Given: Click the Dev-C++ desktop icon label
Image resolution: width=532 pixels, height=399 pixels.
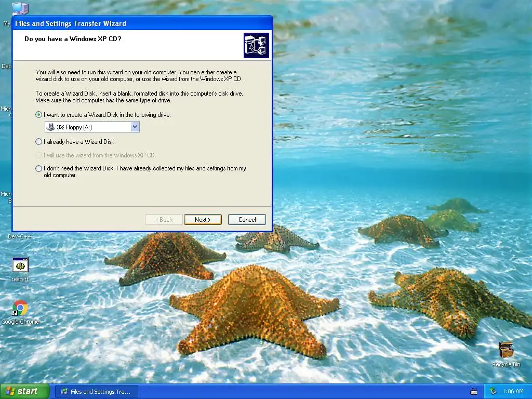Looking at the screenshot, I should 20,236.
